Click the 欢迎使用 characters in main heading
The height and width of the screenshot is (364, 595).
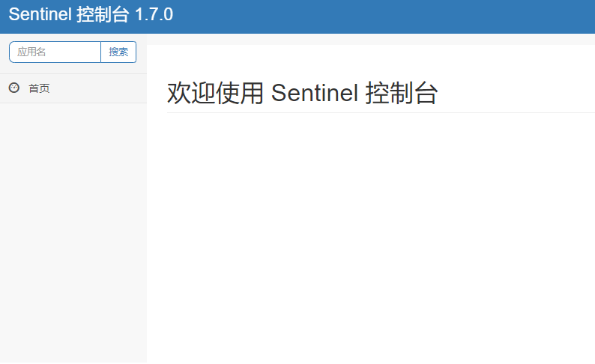click(x=215, y=94)
